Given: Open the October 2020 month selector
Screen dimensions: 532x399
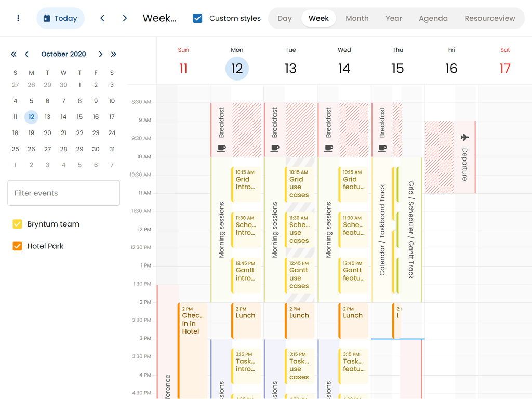Looking at the screenshot, I should [63, 54].
